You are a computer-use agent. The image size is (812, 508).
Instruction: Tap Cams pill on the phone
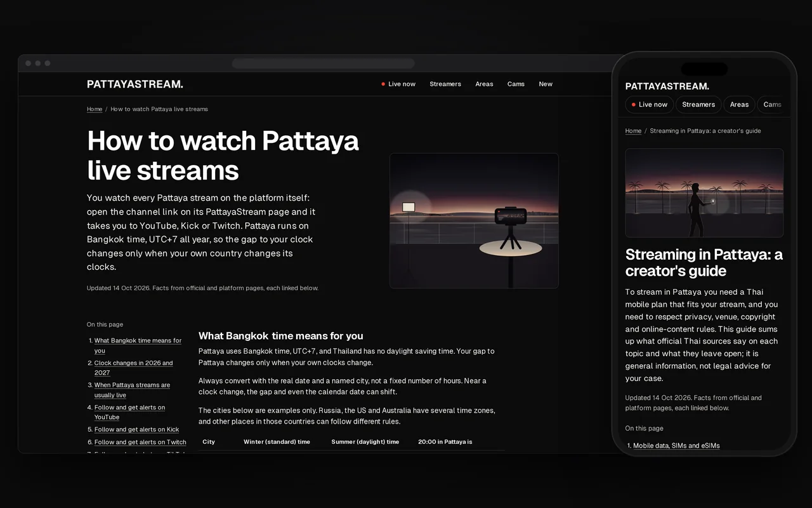772,105
